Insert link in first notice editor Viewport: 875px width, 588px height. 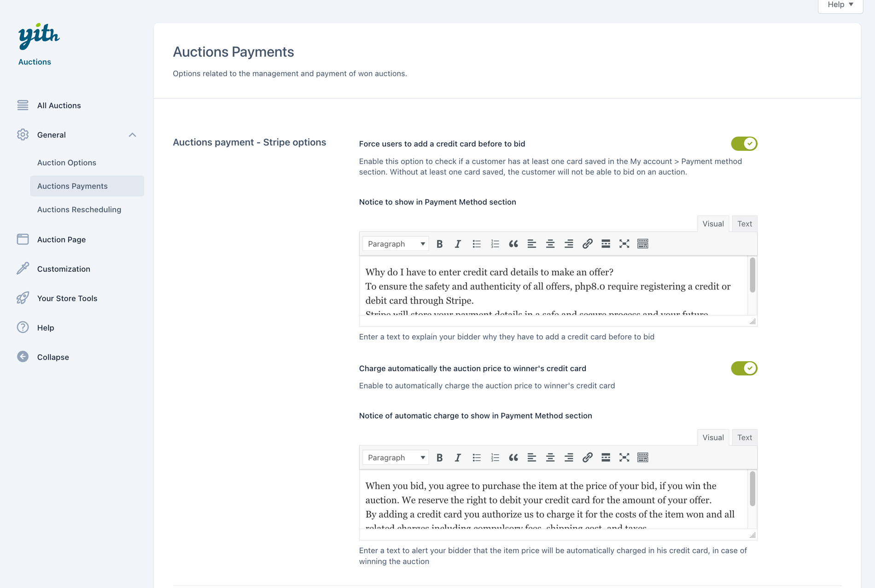(x=587, y=244)
